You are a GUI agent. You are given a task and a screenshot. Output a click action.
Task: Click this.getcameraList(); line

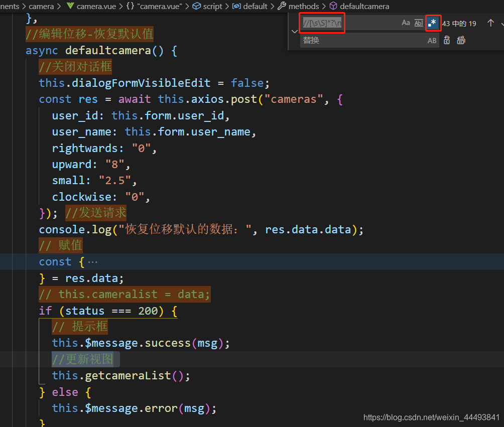pyautogui.click(x=121, y=376)
